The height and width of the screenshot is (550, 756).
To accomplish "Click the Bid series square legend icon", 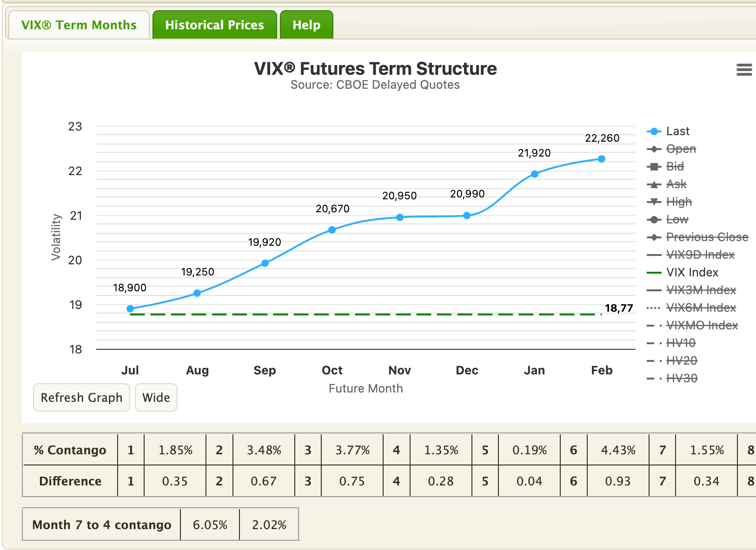I will (654, 167).
